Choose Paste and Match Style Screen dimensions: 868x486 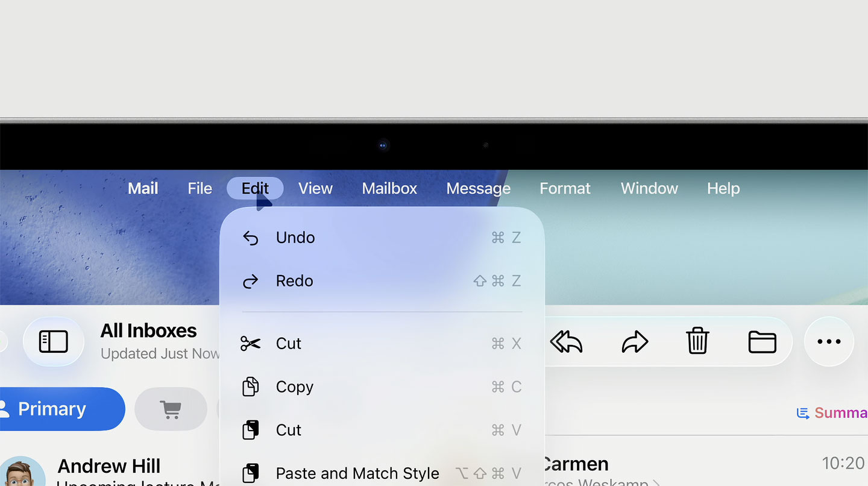click(382, 473)
